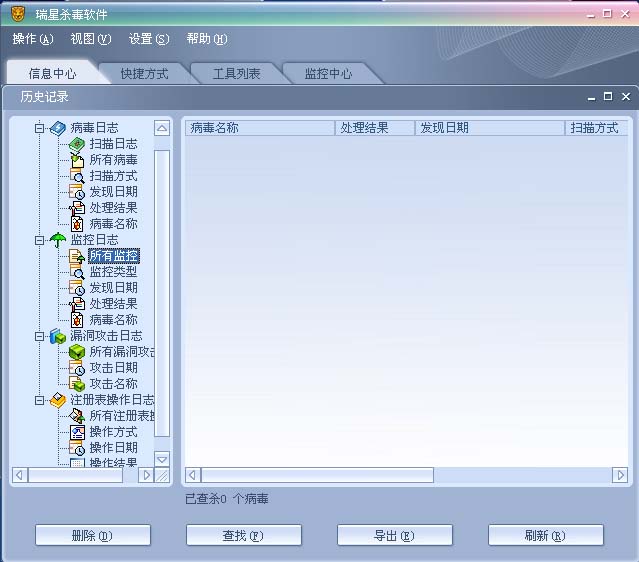
Task: Select the 所有监控 tree item
Action: click(114, 256)
